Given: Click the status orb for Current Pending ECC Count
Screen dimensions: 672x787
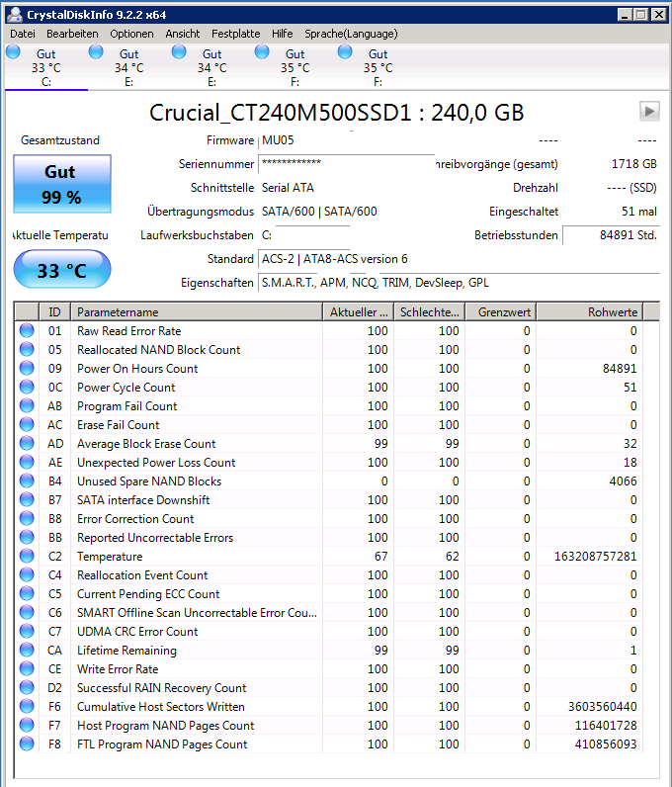Looking at the screenshot, I should 27,594.
